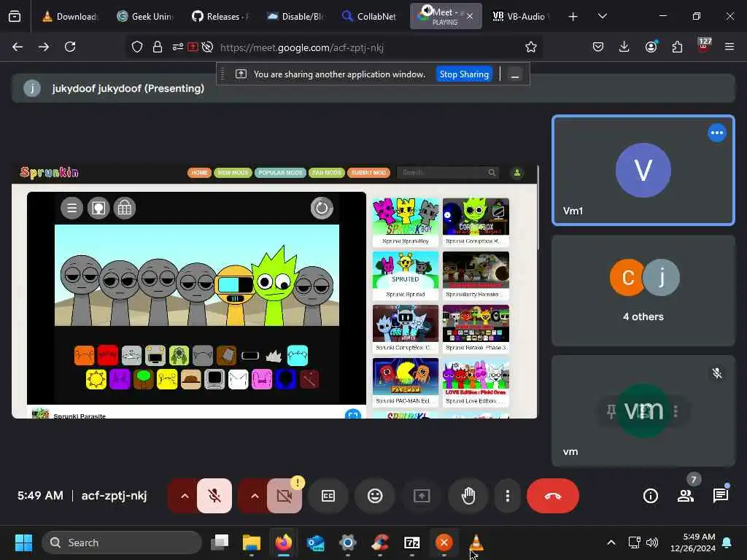Pin the vm participant tile
The width and height of the screenshot is (747, 560).
(611, 411)
